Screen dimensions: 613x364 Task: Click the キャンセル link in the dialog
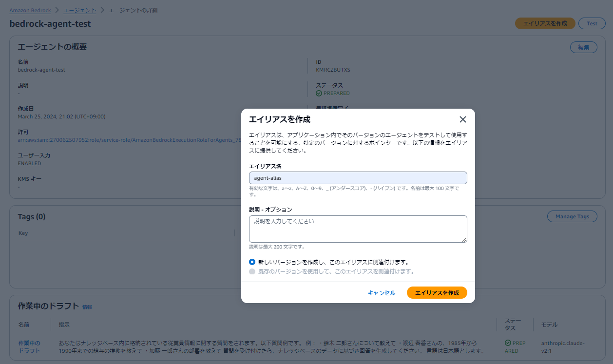(x=382, y=292)
